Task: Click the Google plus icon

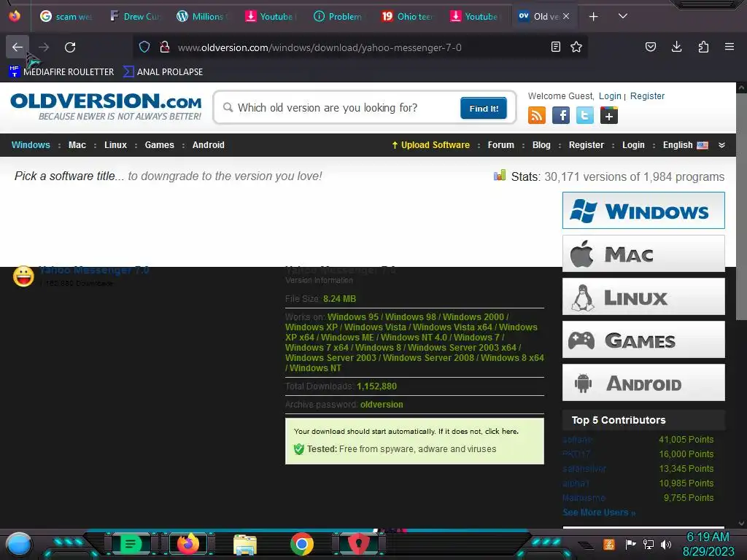Action: (609, 115)
